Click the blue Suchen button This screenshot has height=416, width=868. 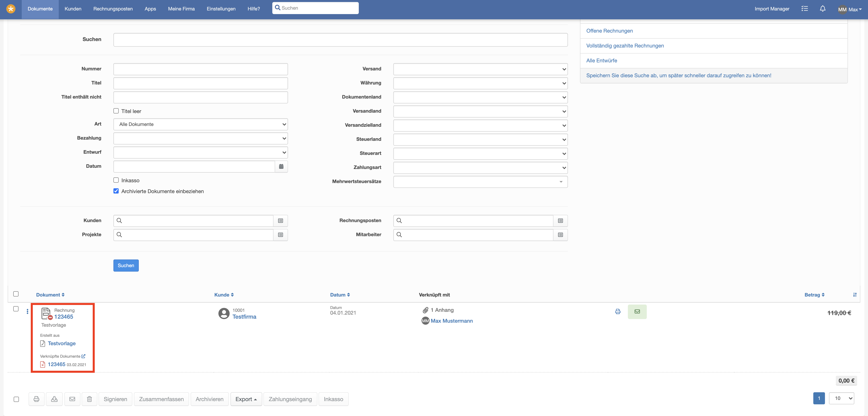[126, 265]
